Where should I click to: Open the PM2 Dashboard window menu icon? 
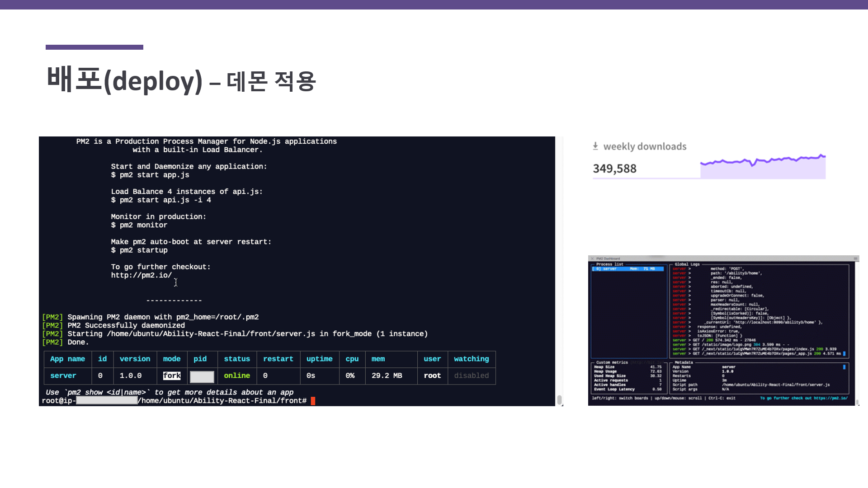point(855,259)
